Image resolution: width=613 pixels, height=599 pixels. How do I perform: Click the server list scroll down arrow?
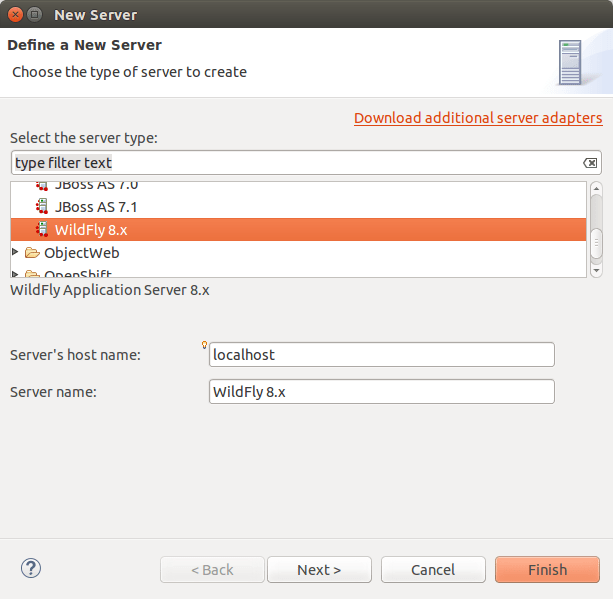(x=596, y=271)
